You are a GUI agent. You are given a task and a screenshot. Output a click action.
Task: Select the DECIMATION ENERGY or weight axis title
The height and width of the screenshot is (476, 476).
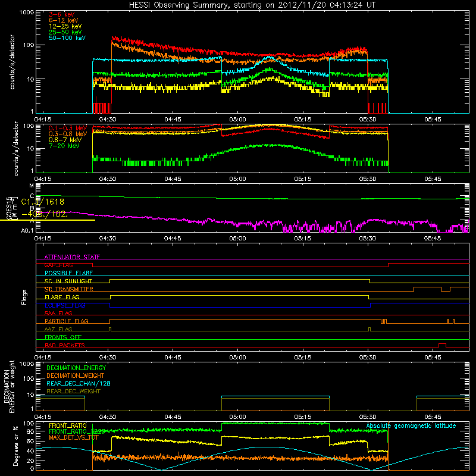[9, 386]
